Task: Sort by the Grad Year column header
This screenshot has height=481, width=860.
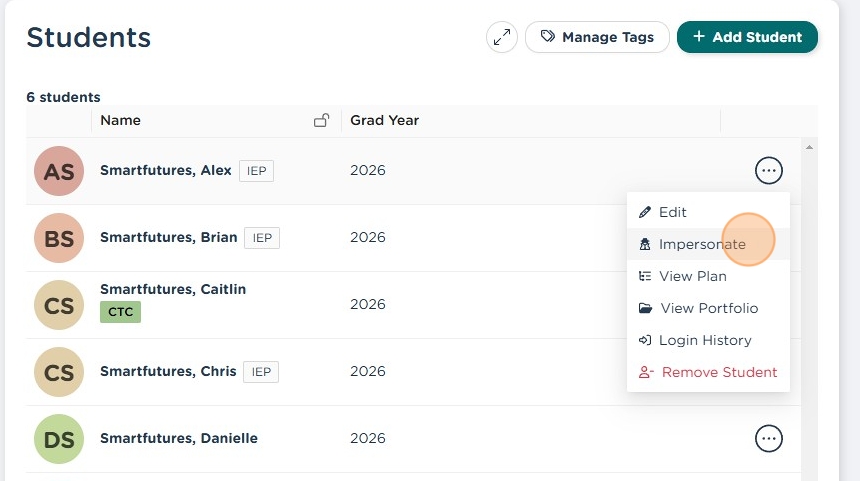Action: [x=384, y=120]
